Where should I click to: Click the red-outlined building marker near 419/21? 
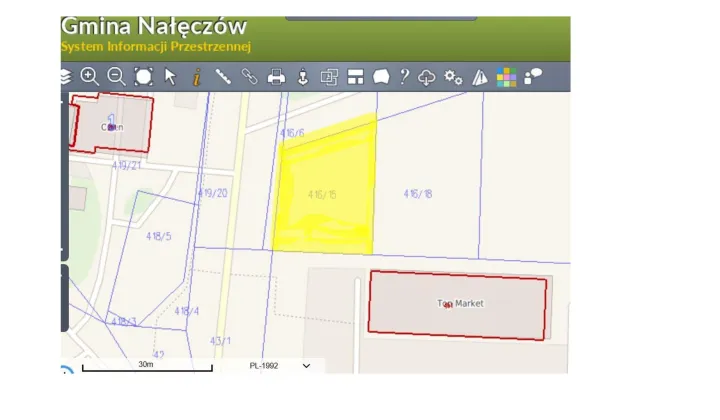click(x=111, y=128)
